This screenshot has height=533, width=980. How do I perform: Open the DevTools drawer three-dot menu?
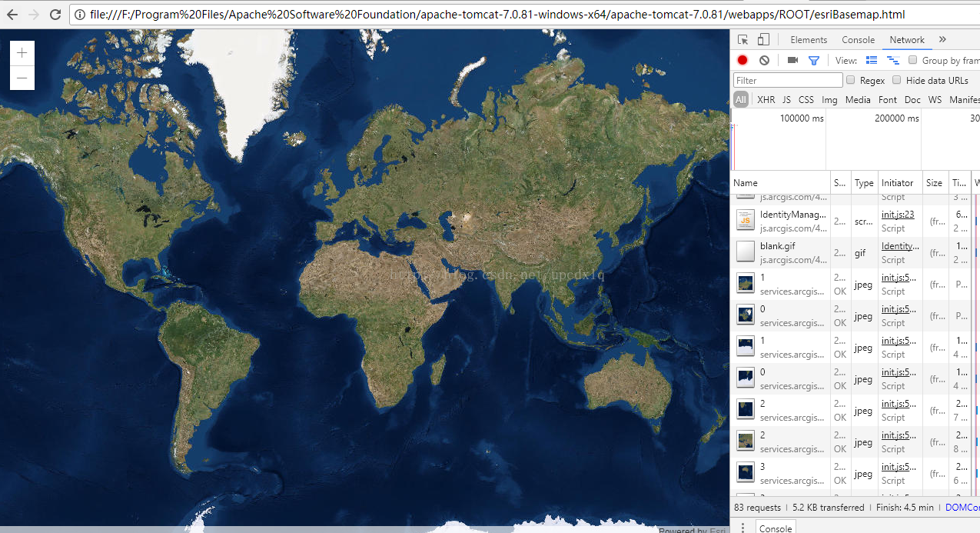click(742, 528)
